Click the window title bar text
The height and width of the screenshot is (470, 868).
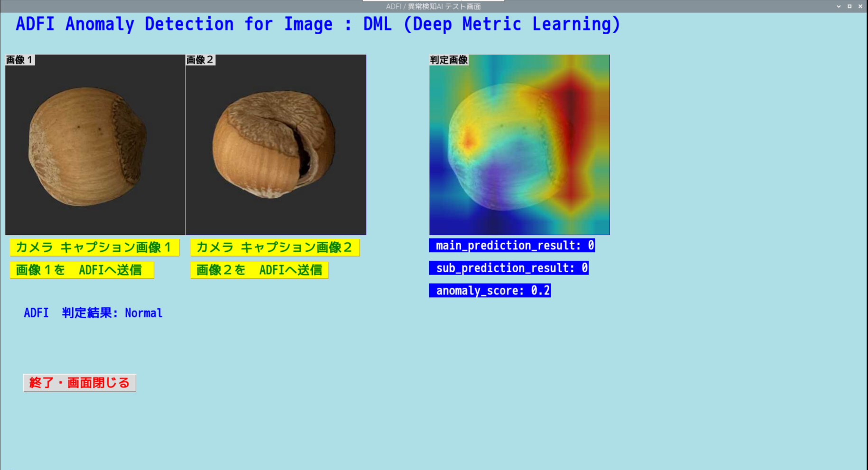[x=434, y=6]
